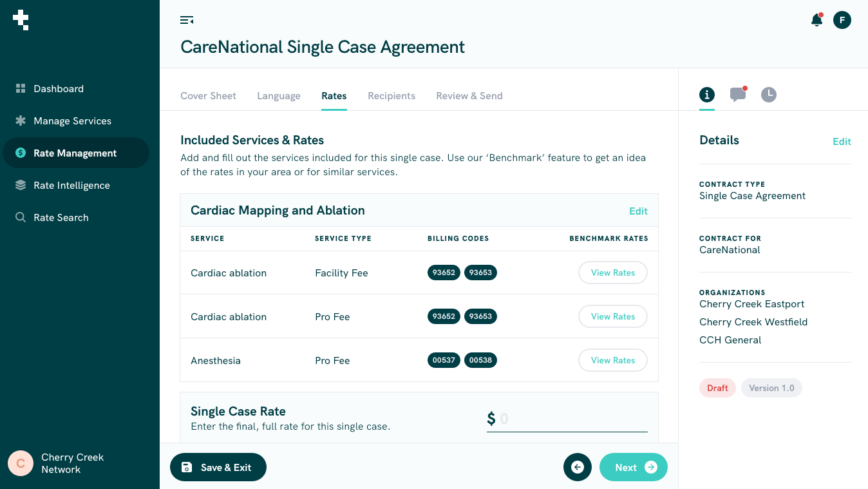Open the notifications bell
The image size is (868, 489).
click(x=816, y=20)
